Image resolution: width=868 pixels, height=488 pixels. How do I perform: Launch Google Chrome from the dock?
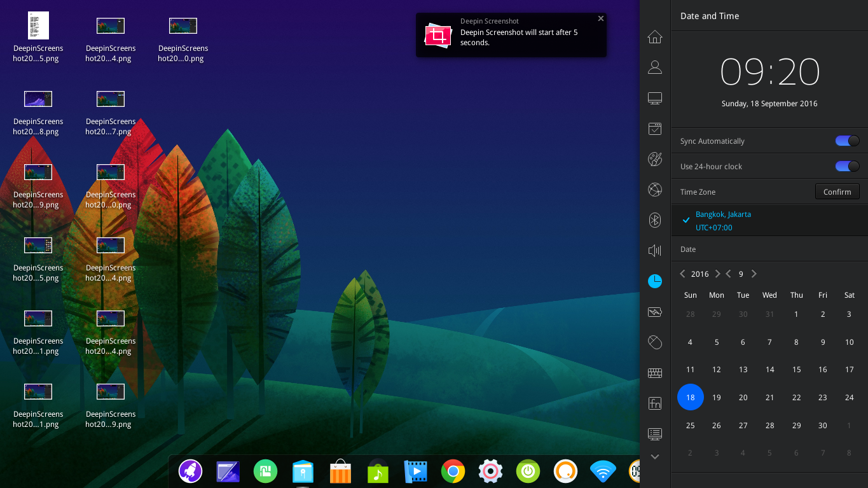point(453,471)
